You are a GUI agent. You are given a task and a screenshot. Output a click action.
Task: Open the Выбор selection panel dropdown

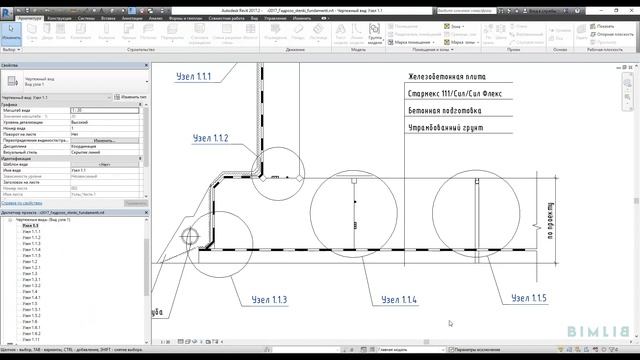point(11,49)
